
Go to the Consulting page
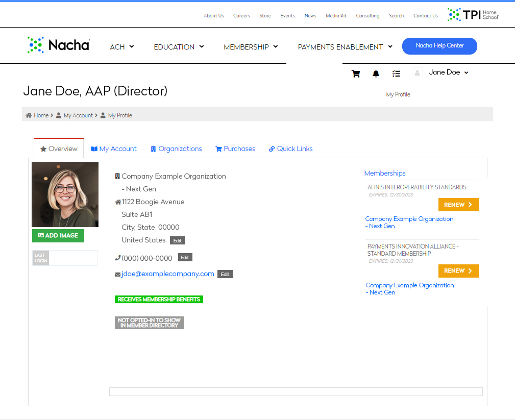367,16
